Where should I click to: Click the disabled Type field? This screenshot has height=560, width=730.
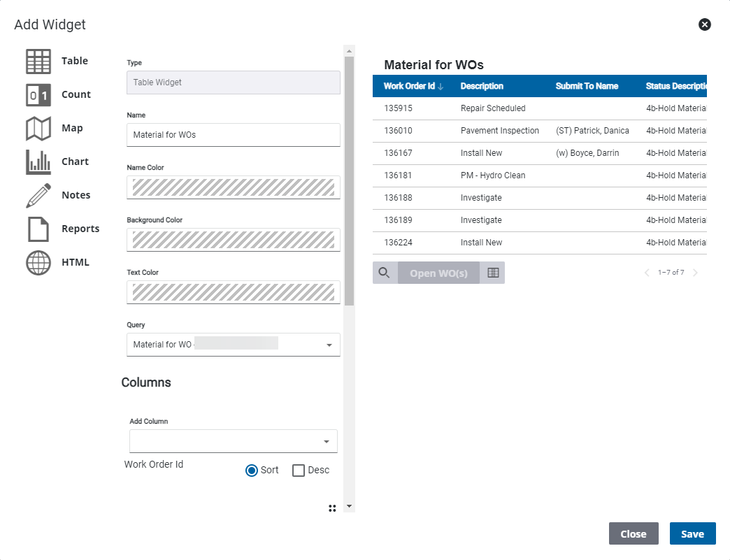point(234,82)
